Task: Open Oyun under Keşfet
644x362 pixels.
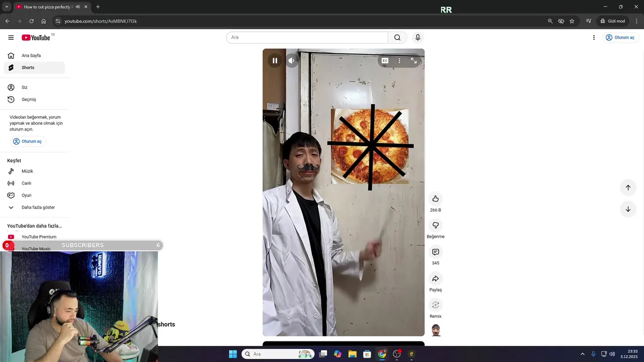Action: point(34,196)
